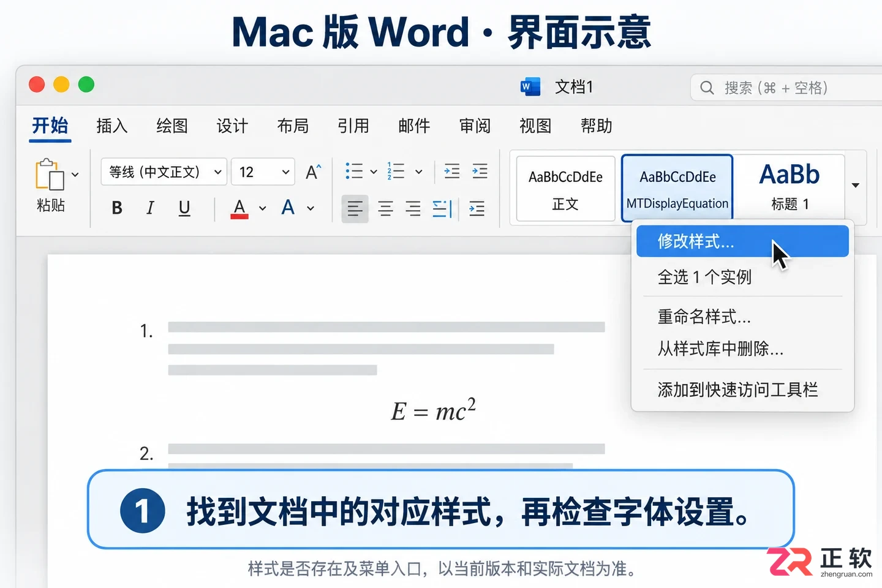Click the E = mc² equation in the document
Viewport: 882px width, 588px height.
coord(434,410)
